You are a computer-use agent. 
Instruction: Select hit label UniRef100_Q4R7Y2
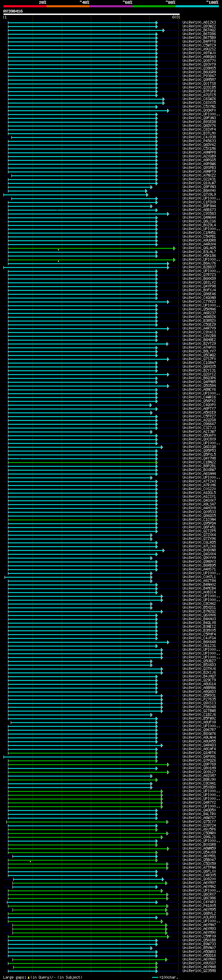(x=199, y=803)
